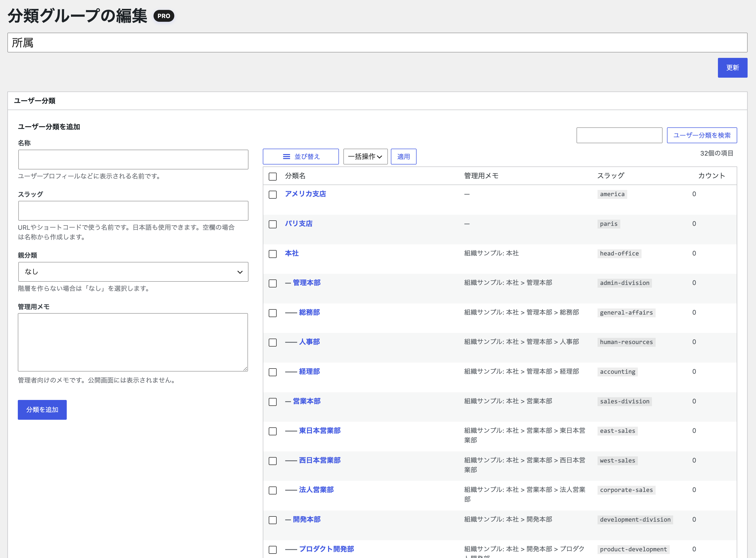
Task: Click the america slug cell
Action: pyautogui.click(x=612, y=194)
